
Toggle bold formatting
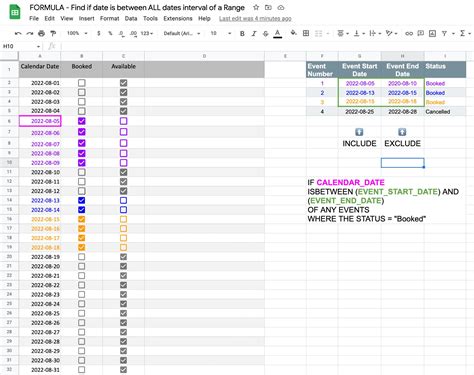242,33
